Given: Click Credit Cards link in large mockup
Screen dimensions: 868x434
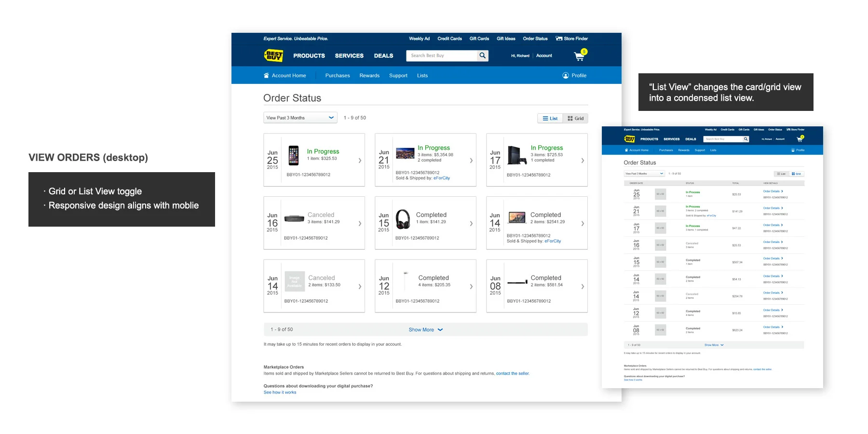Looking at the screenshot, I should [x=449, y=39].
